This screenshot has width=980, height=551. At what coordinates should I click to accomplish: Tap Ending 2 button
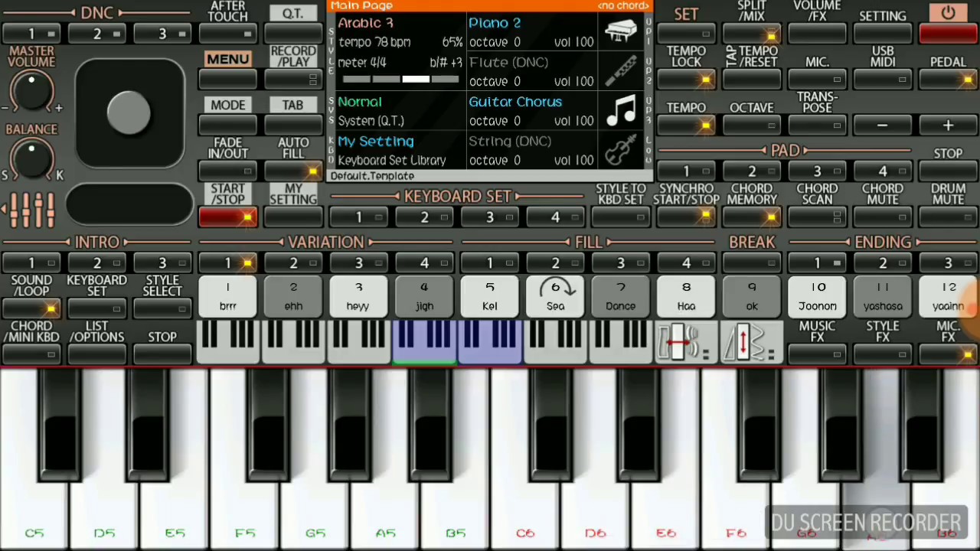(882, 262)
